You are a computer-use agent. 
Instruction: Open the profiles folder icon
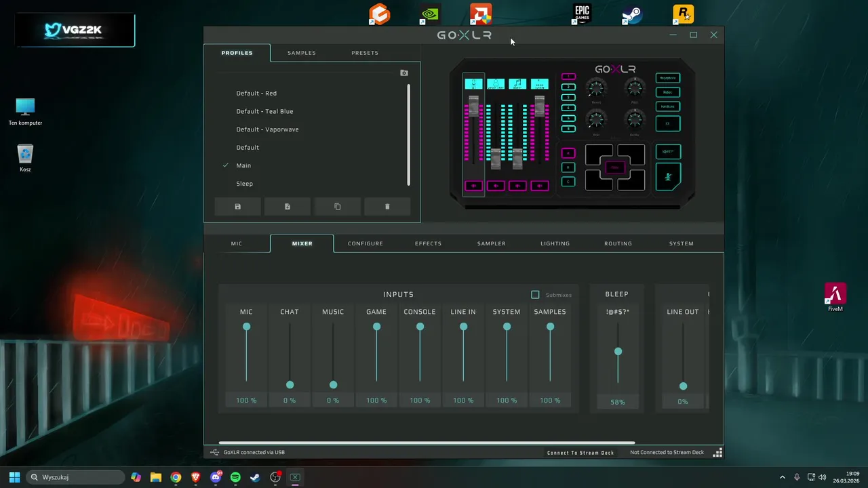coord(404,73)
